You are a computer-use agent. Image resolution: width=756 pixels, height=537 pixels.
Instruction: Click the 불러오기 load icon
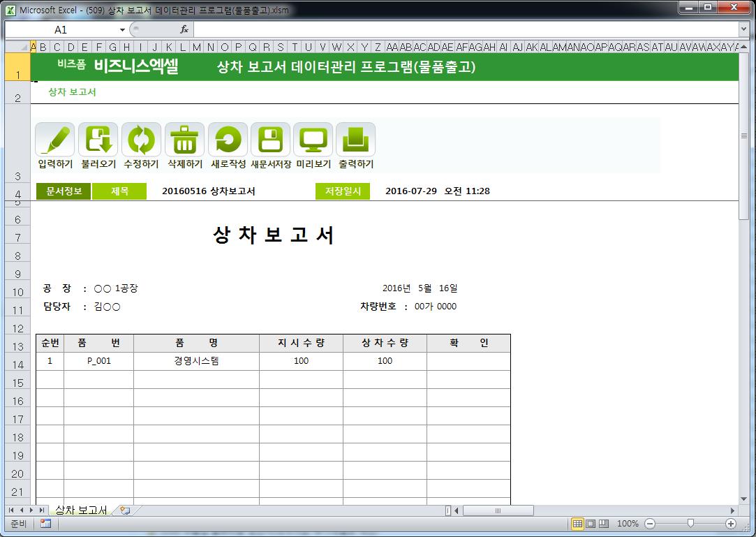(98, 140)
